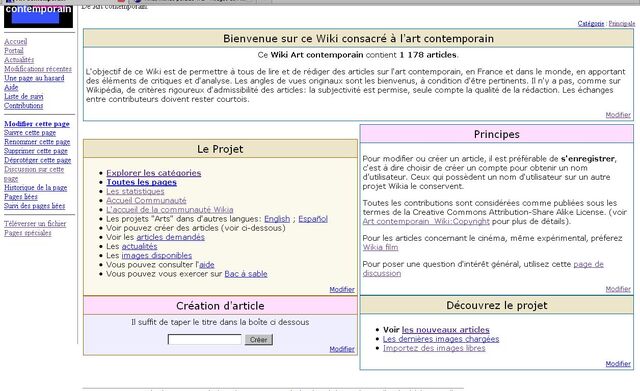The width and height of the screenshot is (640, 391).
Task: Open les nouveaux articles link
Action: click(x=445, y=330)
